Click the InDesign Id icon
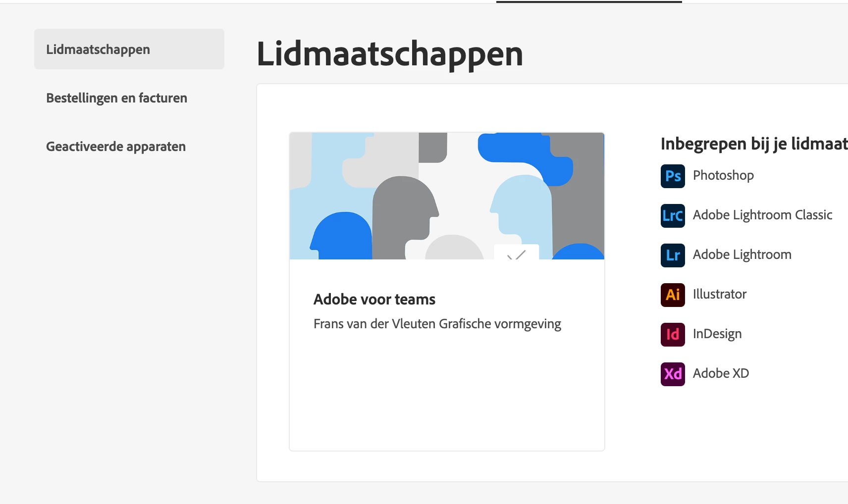Screen dimensions: 848x504 coord(673,335)
